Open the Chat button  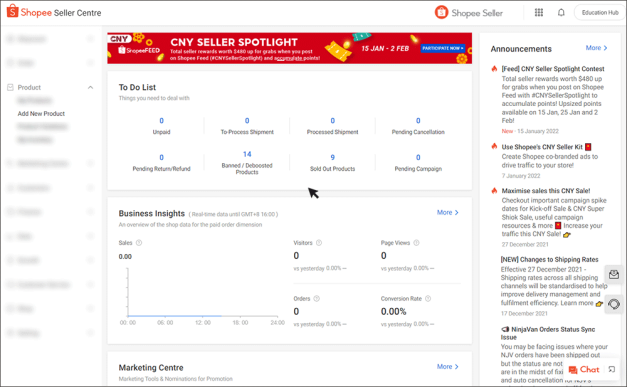click(584, 369)
